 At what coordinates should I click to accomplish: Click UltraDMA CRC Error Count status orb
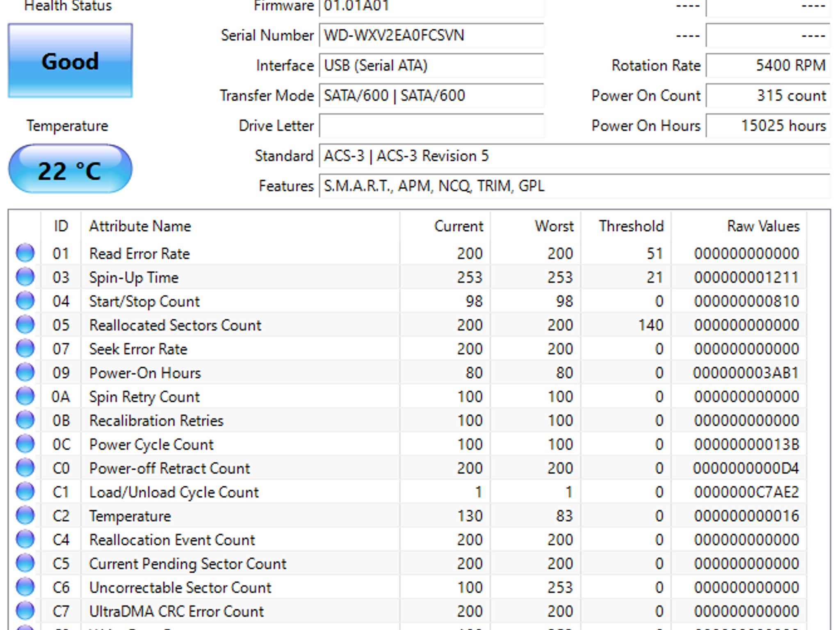(x=25, y=611)
